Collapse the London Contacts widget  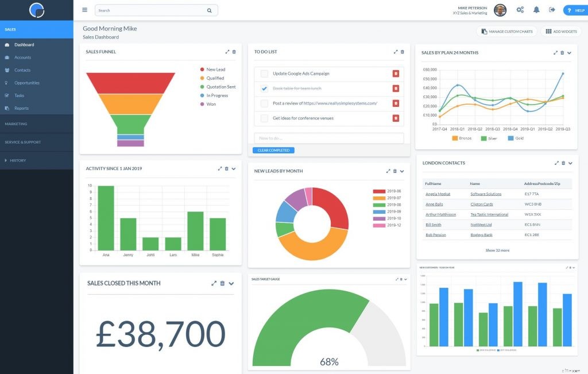pos(570,163)
